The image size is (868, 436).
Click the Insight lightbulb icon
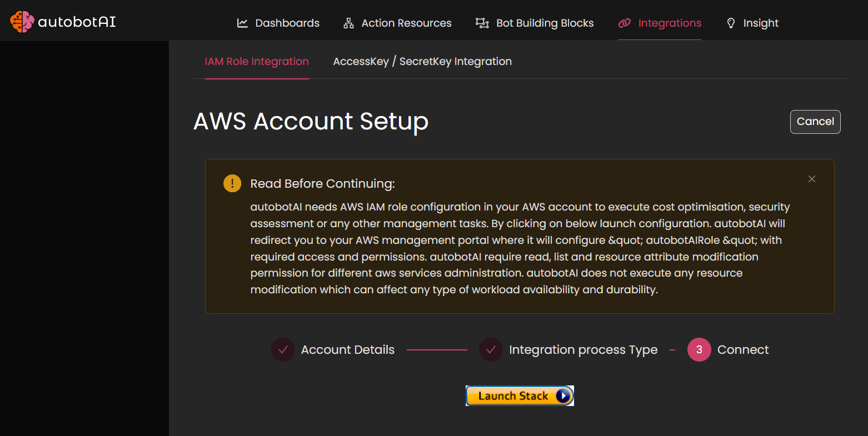click(731, 23)
